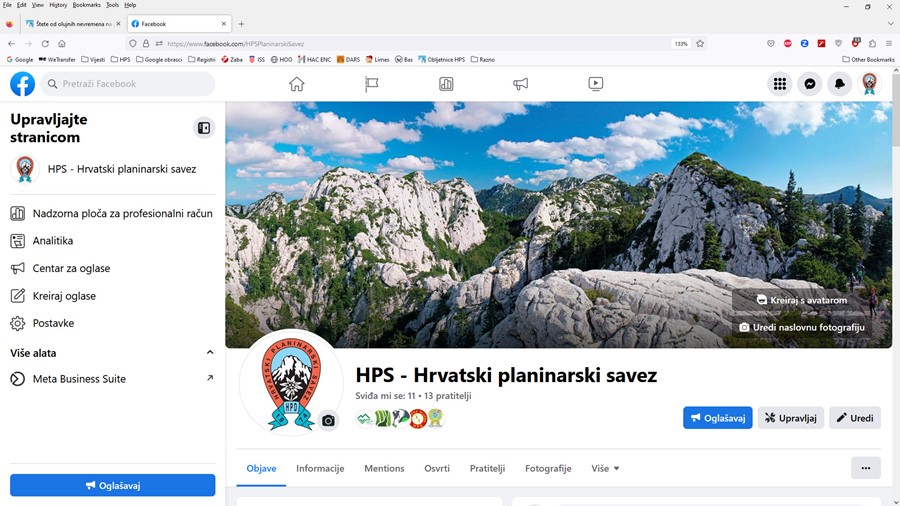Open Centar za oglase in the sidebar
Viewport: 900px width, 506px height.
[x=112, y=268]
